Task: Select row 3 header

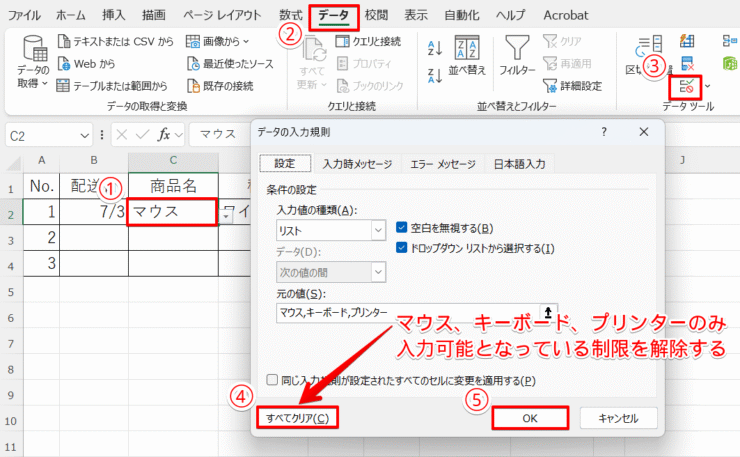Action: click(11, 240)
